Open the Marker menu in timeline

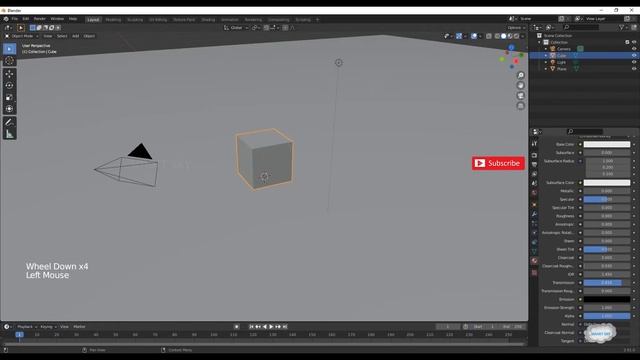pos(79,327)
